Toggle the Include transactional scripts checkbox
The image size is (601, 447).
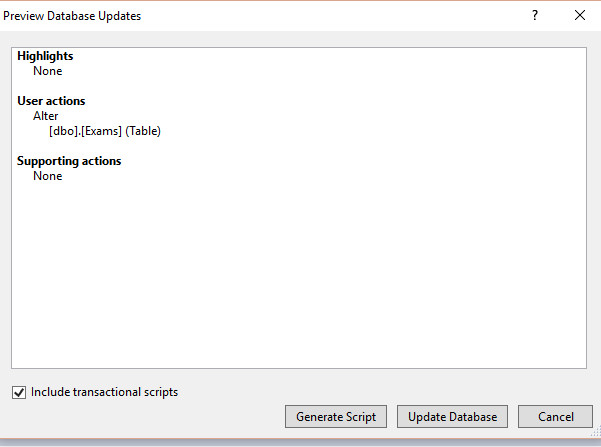click(19, 393)
